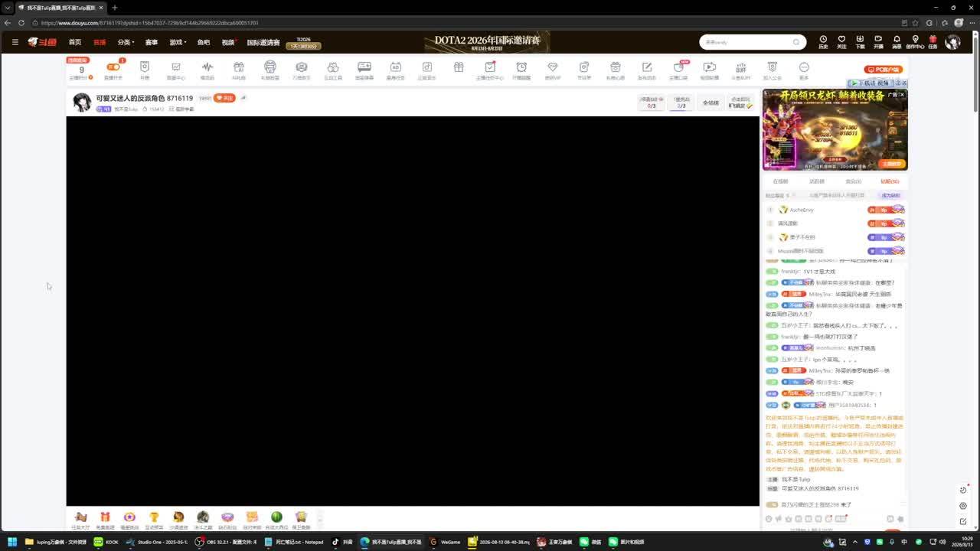Screen dimensions: 980x551
Task: Open the watermelon gift icon below player
Action: tap(276, 517)
